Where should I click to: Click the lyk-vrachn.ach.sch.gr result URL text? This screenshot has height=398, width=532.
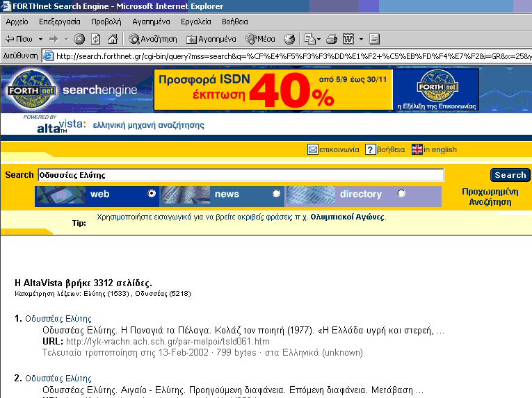(x=168, y=341)
